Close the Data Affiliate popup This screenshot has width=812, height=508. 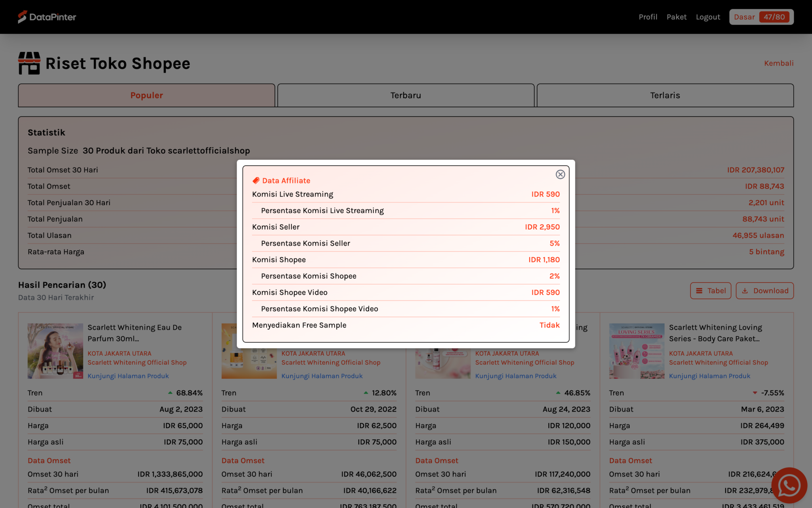tap(560, 174)
